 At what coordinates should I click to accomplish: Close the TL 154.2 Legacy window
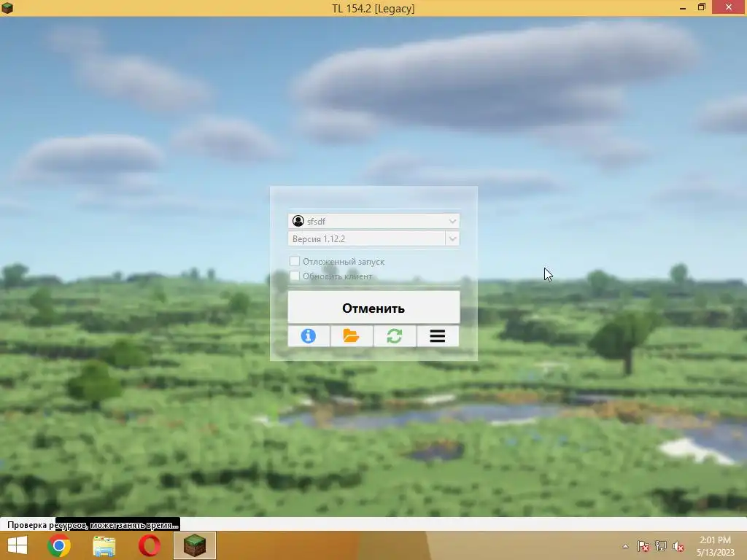(x=729, y=7)
